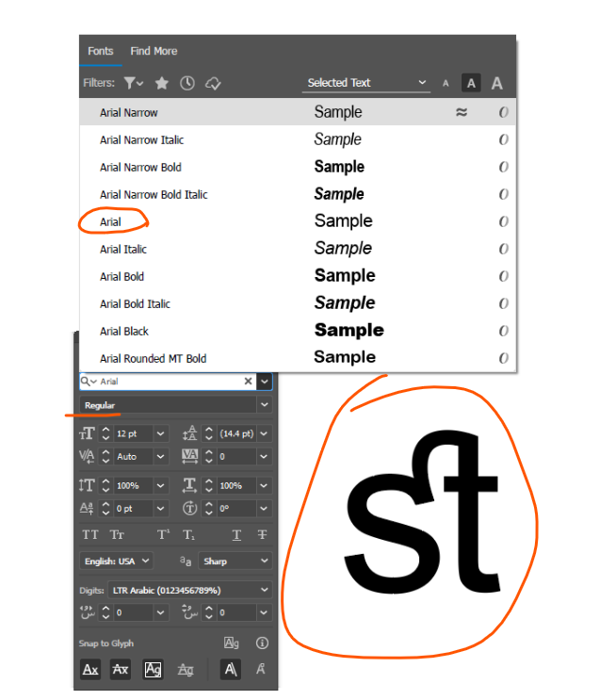Image resolution: width=616 pixels, height=700 pixels.
Task: Open baseline shift 0 pt dropdown
Action: pos(160,509)
